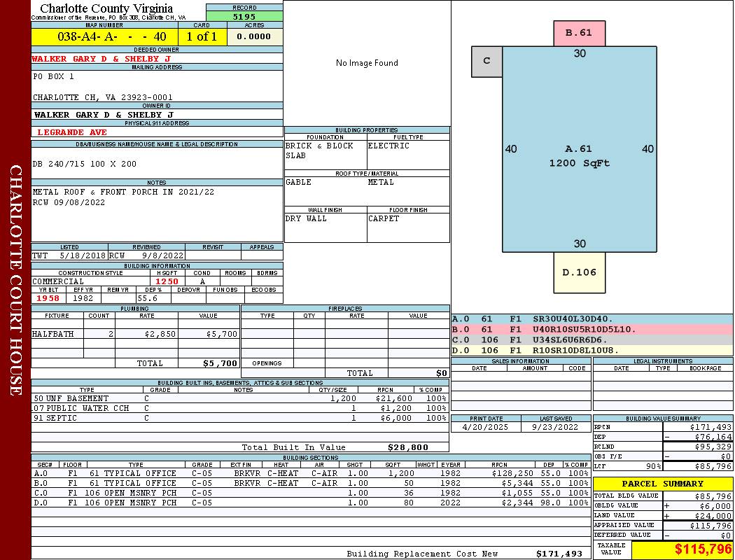The image size is (735, 560).
Task: Click the blue A.61 1200 SqFt area
Action: (579, 155)
